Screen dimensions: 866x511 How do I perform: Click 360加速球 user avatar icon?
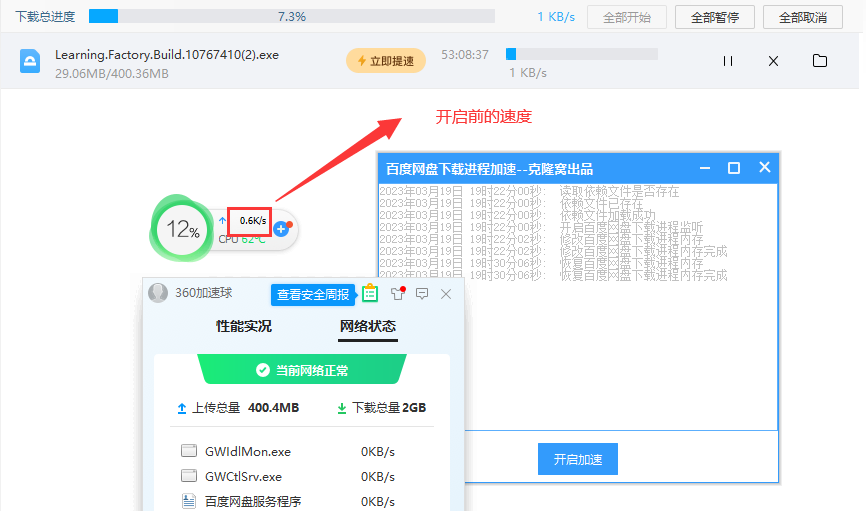[158, 293]
